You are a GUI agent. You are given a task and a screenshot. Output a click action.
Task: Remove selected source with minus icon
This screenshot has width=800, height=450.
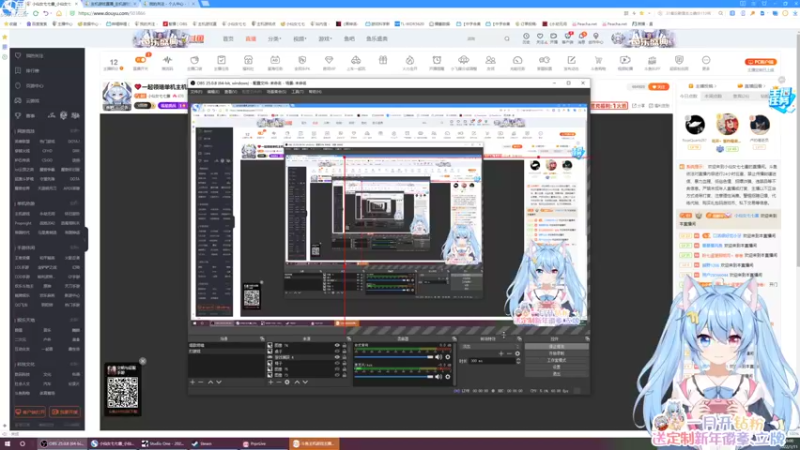[x=279, y=382]
